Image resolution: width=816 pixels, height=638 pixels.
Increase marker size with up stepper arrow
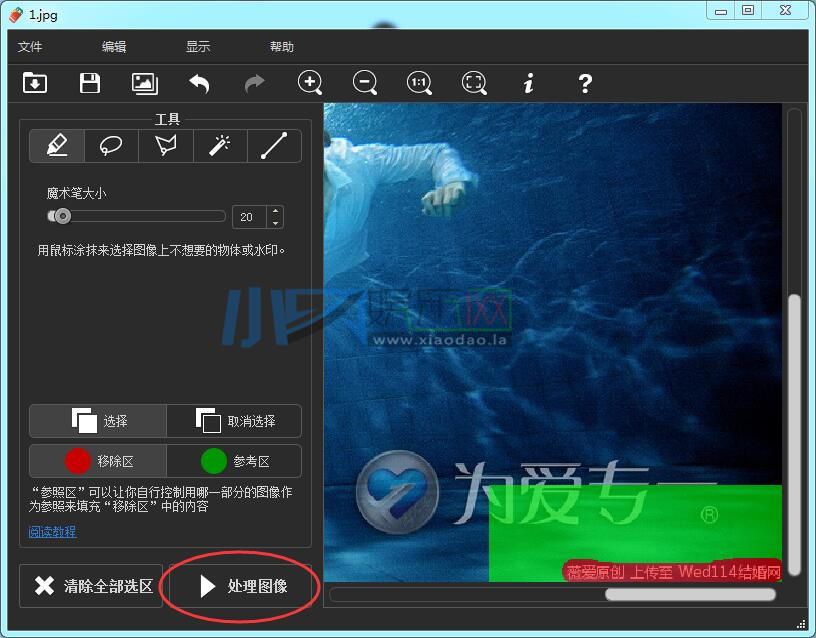(x=274, y=211)
